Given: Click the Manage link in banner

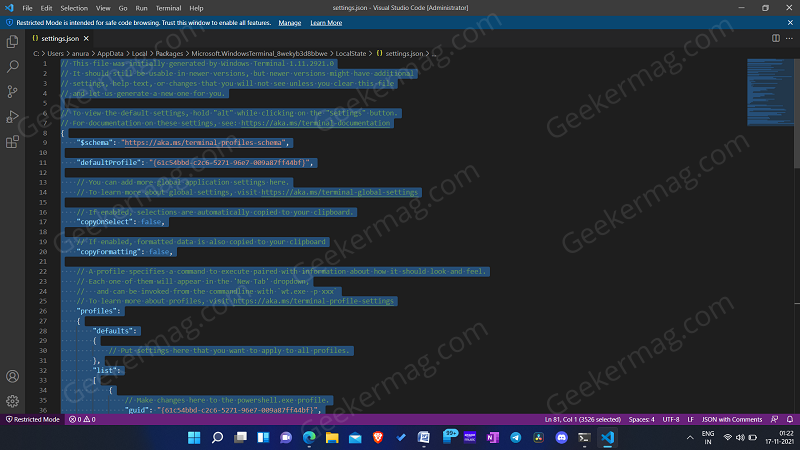Looking at the screenshot, I should pyautogui.click(x=289, y=22).
